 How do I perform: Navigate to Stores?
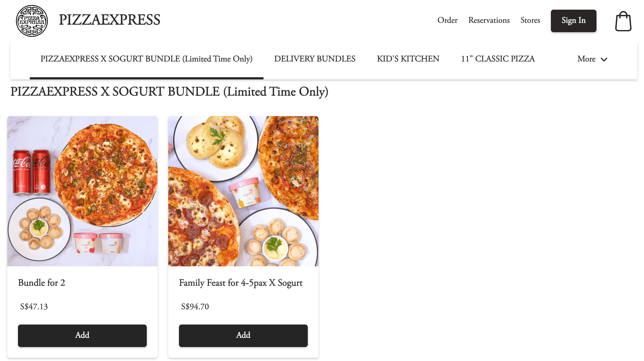click(530, 20)
